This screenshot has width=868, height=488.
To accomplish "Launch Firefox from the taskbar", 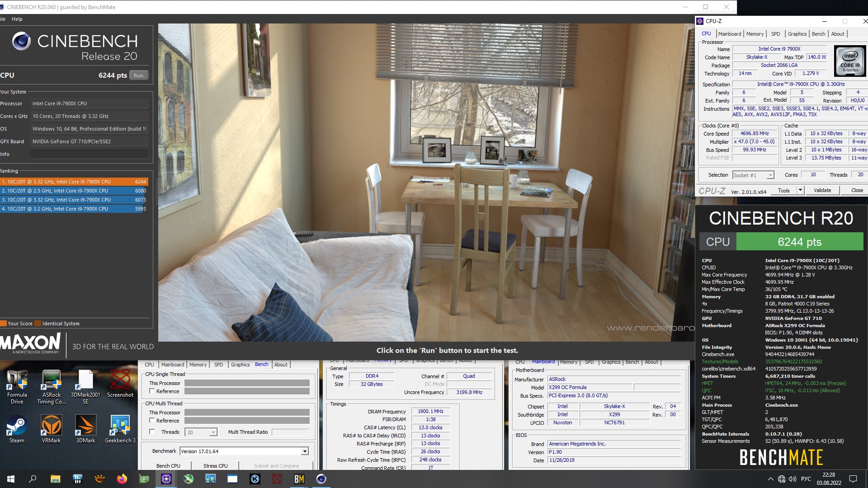I will coord(122,479).
